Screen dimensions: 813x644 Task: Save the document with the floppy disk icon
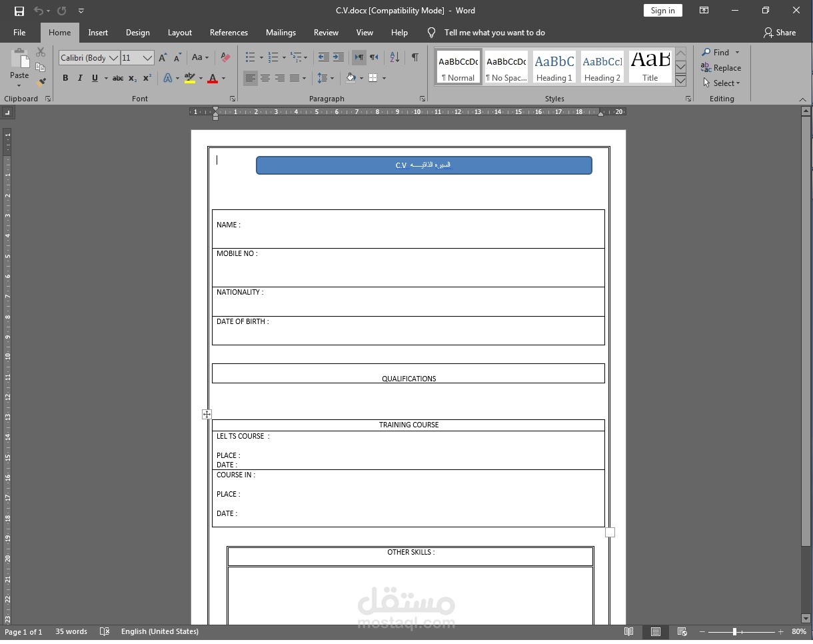[19, 11]
